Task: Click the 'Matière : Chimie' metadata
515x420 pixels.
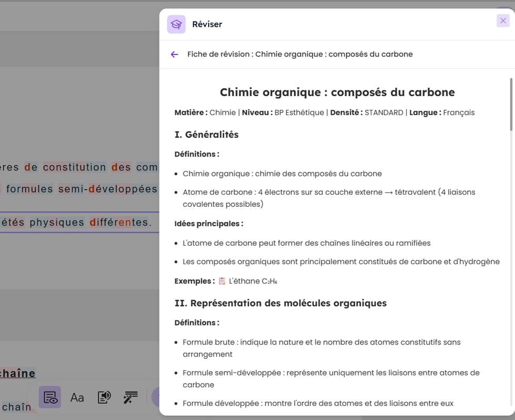Action: 205,112
